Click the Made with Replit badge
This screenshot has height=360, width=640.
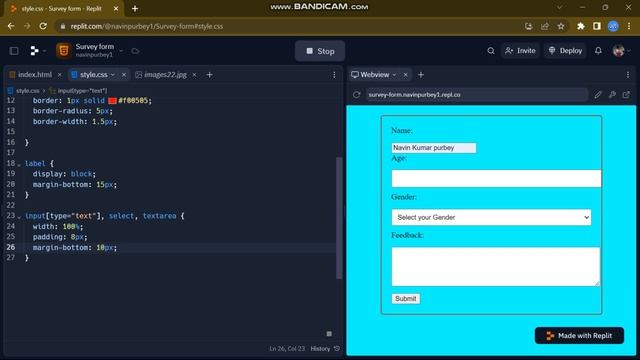[579, 336]
